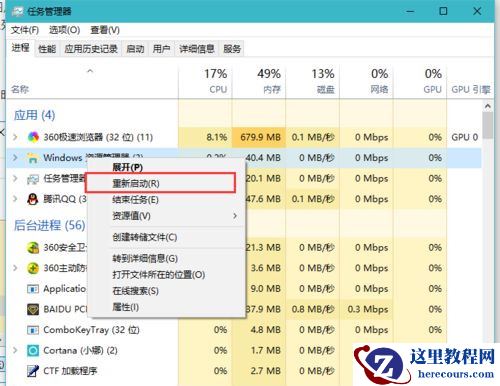Sort by the 名称 column header
This screenshot has width=500, height=386.
[x=92, y=81]
